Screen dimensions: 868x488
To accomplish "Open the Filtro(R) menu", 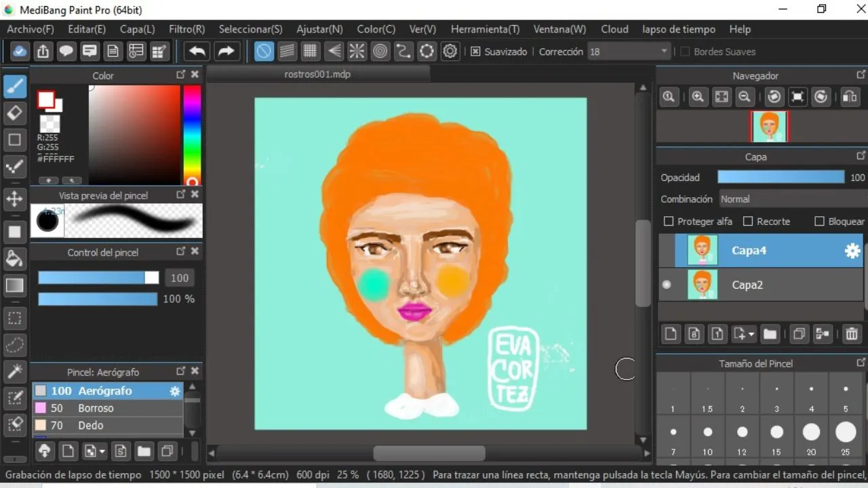I will (x=186, y=29).
